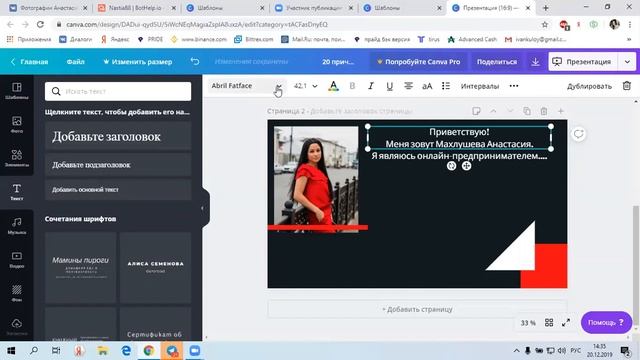Add new page plus icon above canvas
Viewport: 640px width, 360px height.
pos(561,111)
